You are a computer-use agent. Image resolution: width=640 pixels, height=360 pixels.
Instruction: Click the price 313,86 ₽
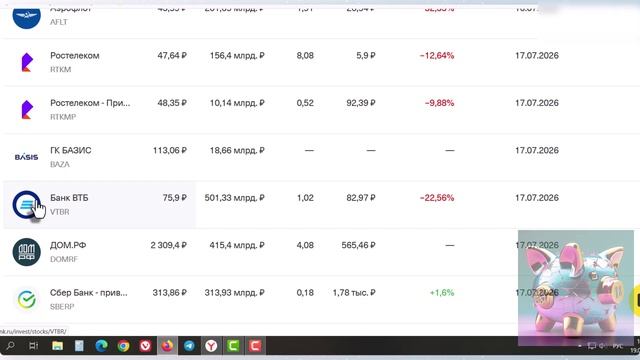[x=170, y=293]
